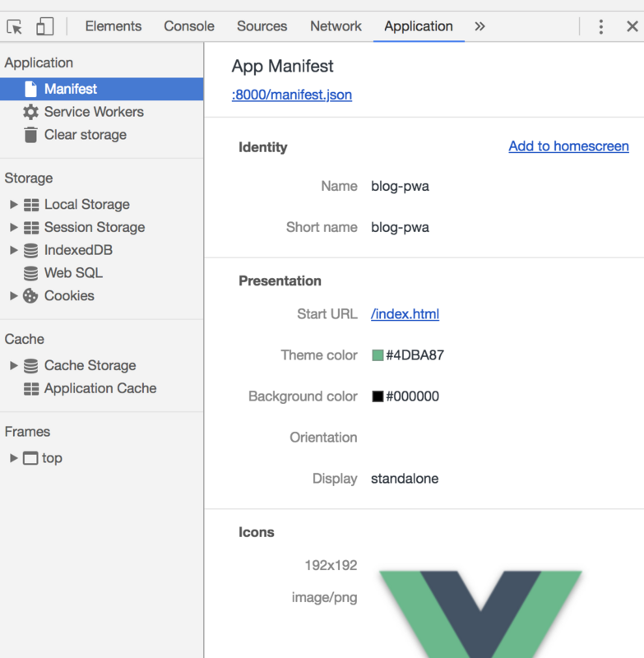Viewport: 644px width, 658px height.
Task: Click the Web SQL database icon
Action: click(30, 273)
